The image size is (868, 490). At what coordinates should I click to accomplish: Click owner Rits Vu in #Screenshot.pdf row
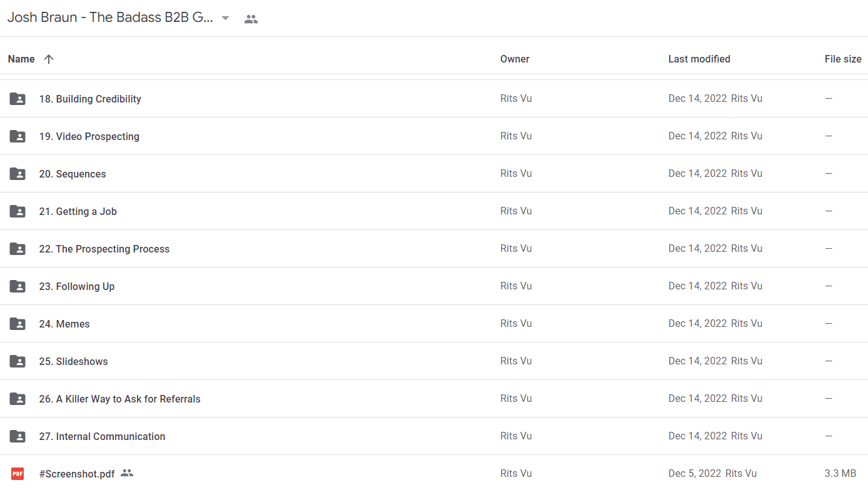pyautogui.click(x=516, y=473)
